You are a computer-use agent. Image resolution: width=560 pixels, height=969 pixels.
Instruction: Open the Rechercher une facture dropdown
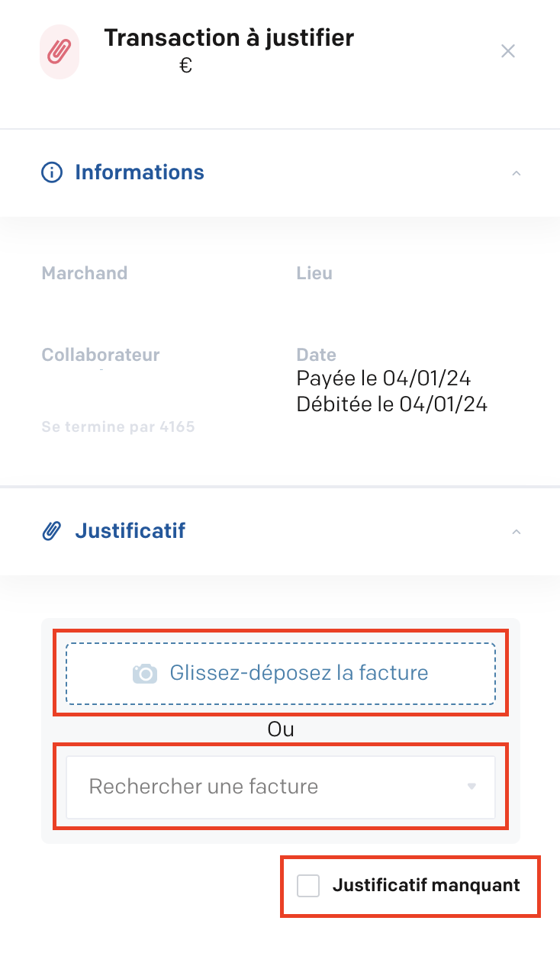click(281, 787)
